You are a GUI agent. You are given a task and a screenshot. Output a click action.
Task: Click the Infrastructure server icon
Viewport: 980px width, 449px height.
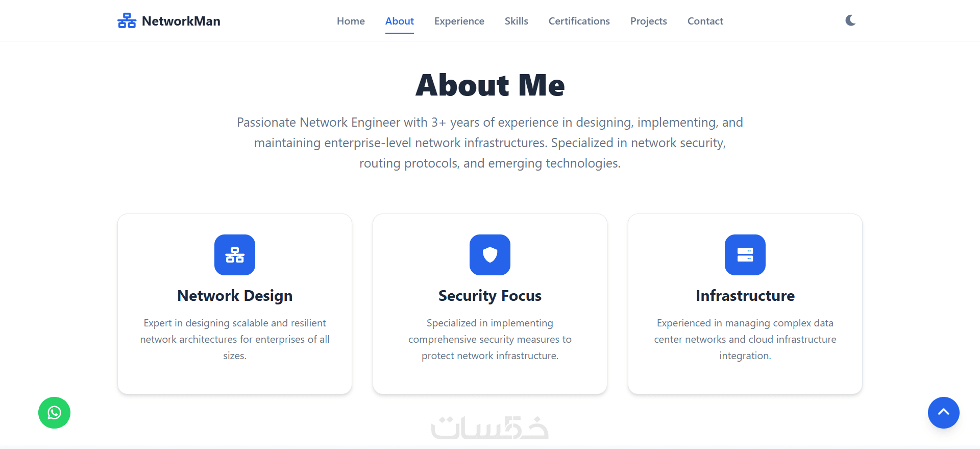tap(745, 255)
